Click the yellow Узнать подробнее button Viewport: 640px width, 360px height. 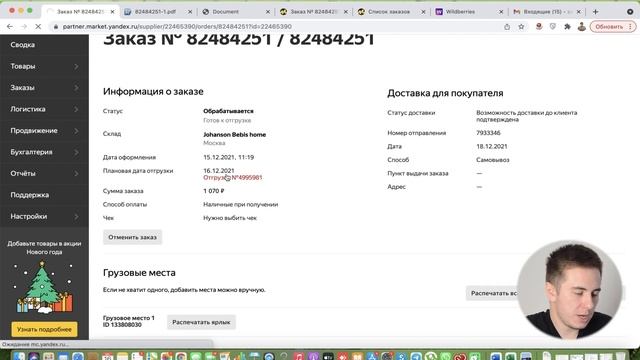pyautogui.click(x=44, y=329)
